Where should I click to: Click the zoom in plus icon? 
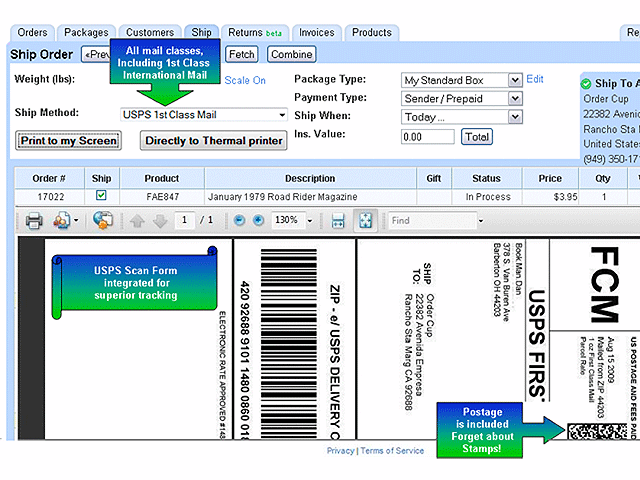click(258, 220)
